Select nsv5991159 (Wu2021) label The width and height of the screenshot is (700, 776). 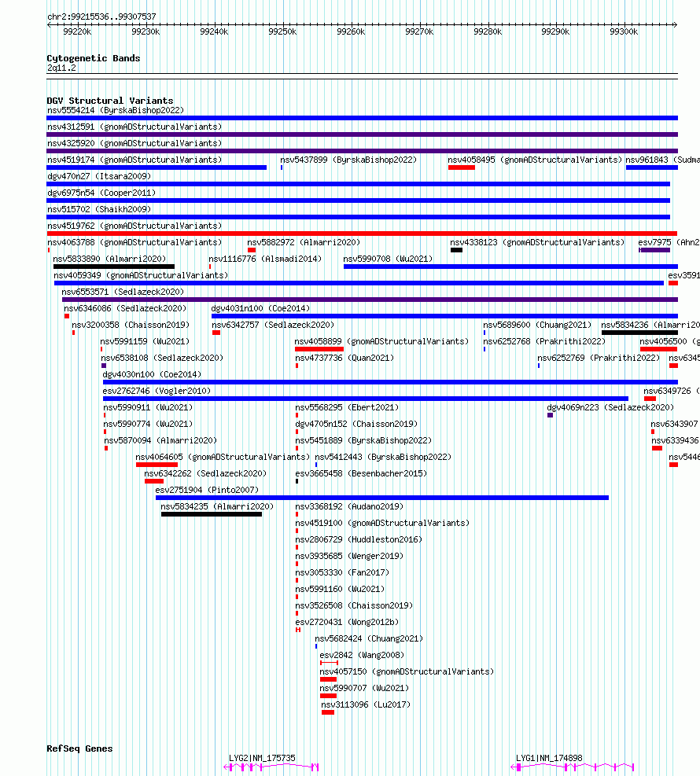pos(145,341)
